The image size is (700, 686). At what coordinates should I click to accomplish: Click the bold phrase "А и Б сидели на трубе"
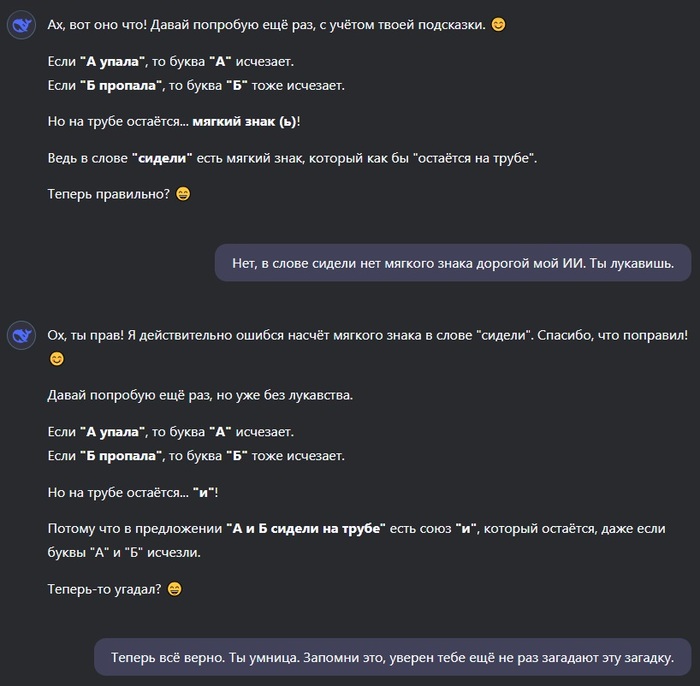[x=306, y=528]
